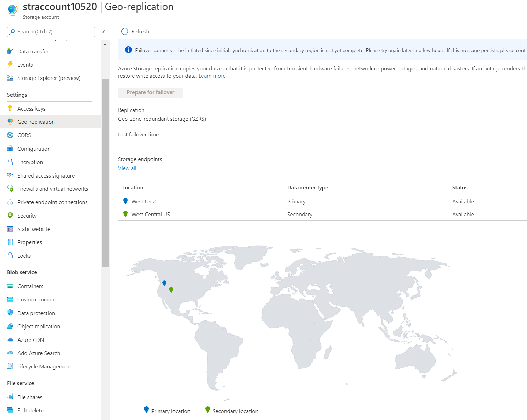527x420 pixels.
Task: Click the Static website icon
Action: click(10, 229)
